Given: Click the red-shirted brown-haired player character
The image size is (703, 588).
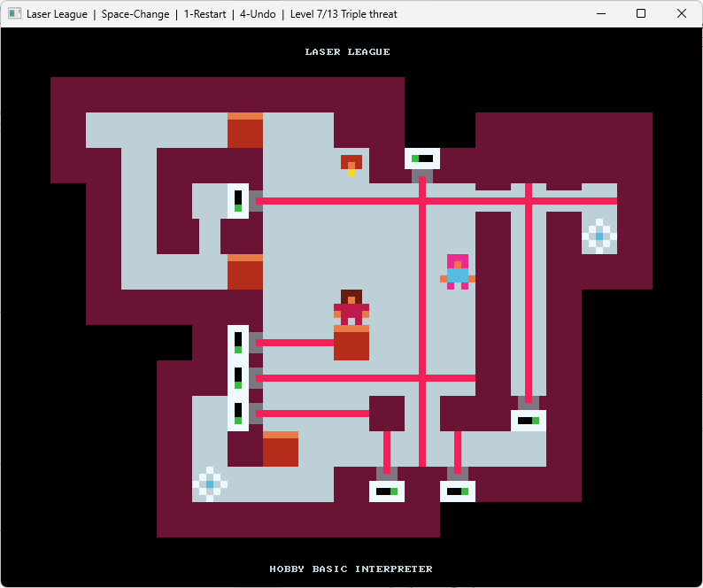Looking at the screenshot, I should click(351, 307).
